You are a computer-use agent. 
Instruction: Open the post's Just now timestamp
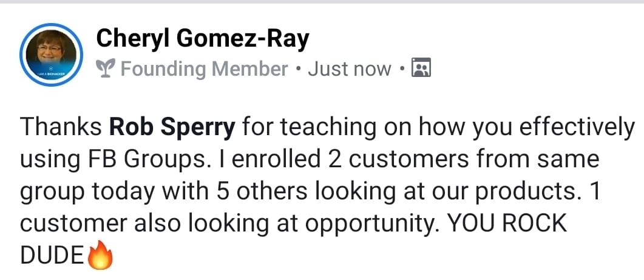tap(349, 69)
